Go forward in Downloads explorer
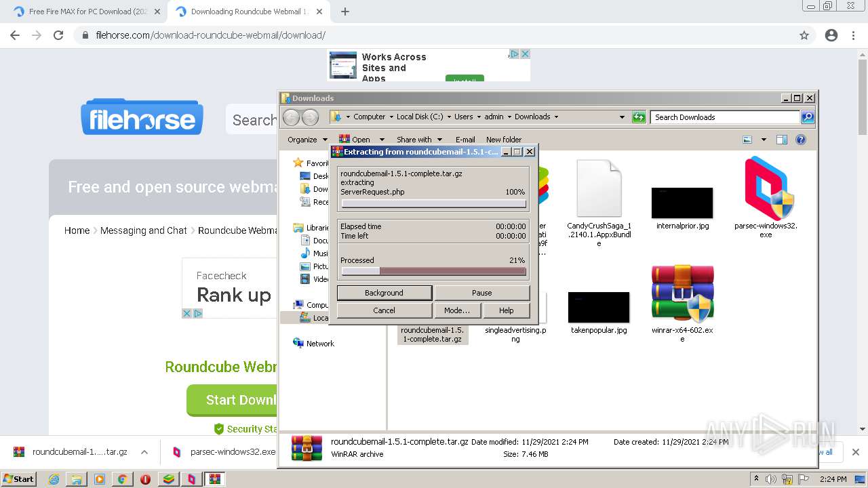 click(x=310, y=117)
